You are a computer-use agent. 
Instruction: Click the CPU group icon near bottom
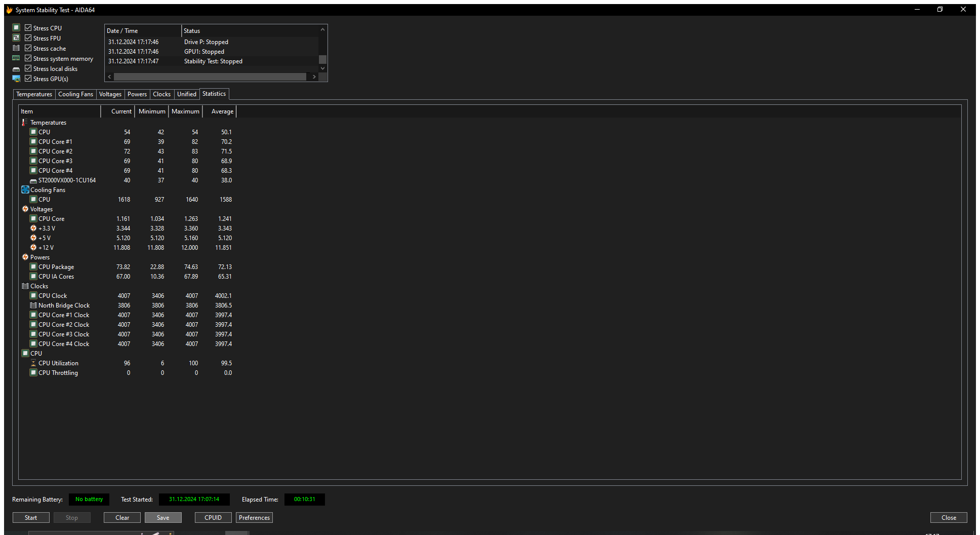point(25,353)
